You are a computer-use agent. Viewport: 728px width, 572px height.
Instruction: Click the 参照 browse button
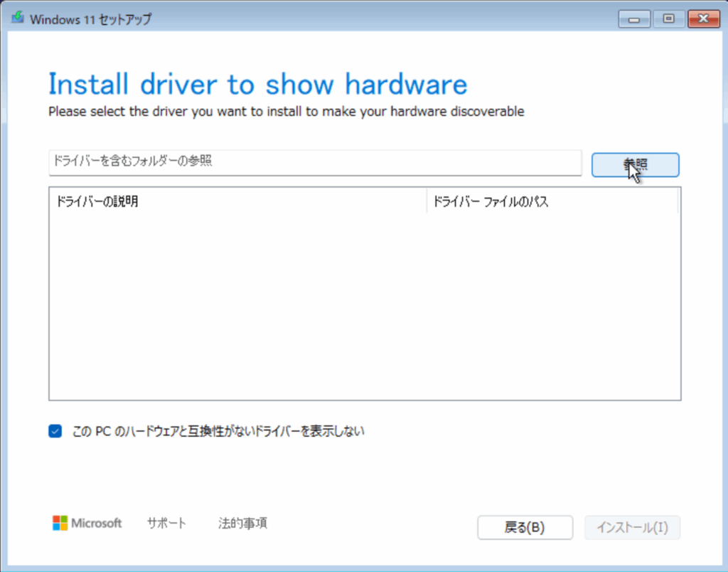click(x=635, y=164)
